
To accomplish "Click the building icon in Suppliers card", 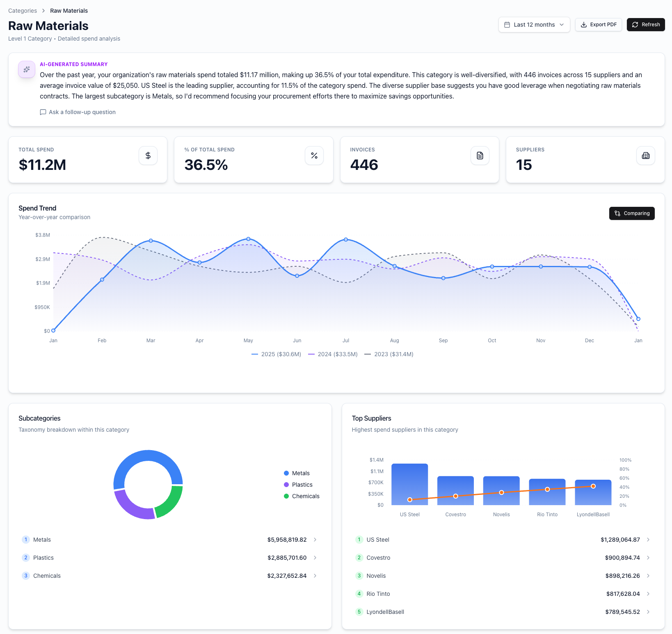I will tap(645, 156).
